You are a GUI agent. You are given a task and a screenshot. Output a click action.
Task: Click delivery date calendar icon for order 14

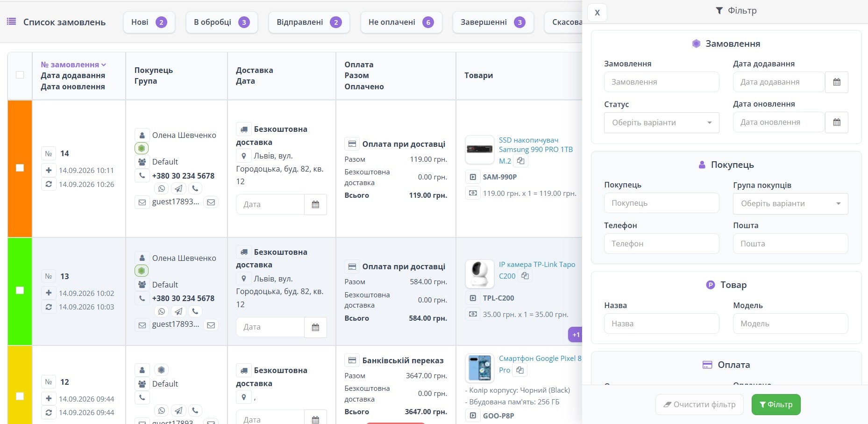pyautogui.click(x=315, y=204)
